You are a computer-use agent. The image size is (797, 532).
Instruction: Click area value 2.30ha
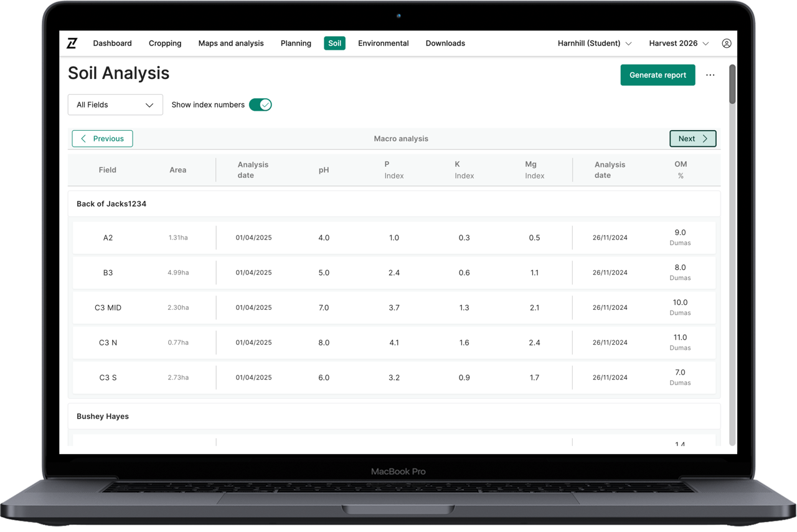pos(178,307)
